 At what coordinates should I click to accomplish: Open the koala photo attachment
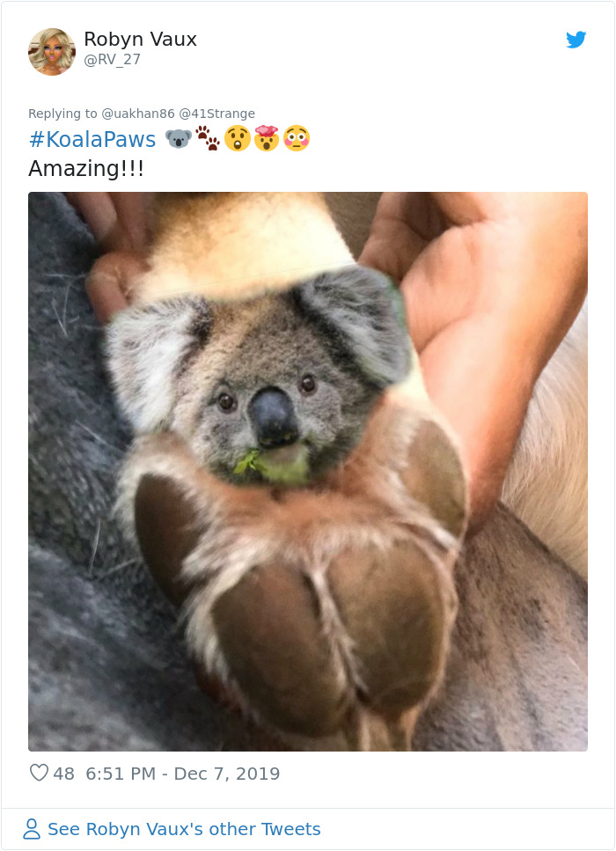(308, 475)
